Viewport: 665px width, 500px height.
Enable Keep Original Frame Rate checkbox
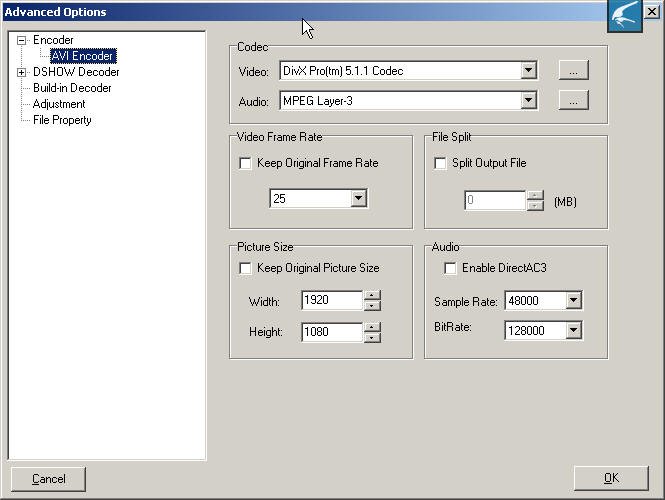pyautogui.click(x=246, y=163)
